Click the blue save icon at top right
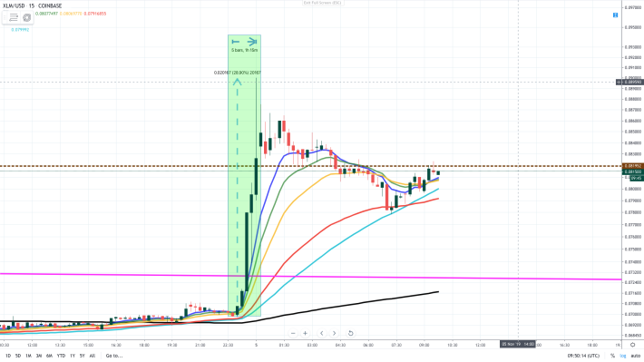This screenshot has height=362, width=644. coord(615,15)
